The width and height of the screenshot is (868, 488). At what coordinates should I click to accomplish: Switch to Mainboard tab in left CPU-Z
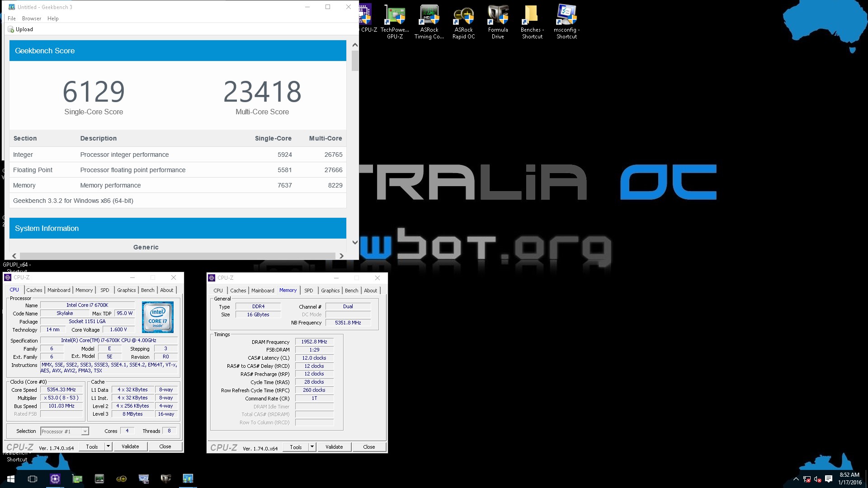pyautogui.click(x=59, y=290)
